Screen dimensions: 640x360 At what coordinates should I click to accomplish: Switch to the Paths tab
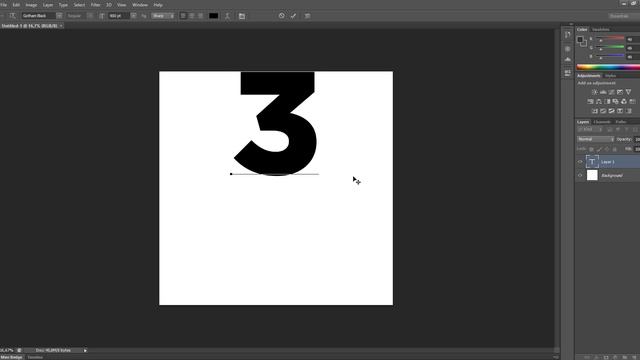click(621, 122)
